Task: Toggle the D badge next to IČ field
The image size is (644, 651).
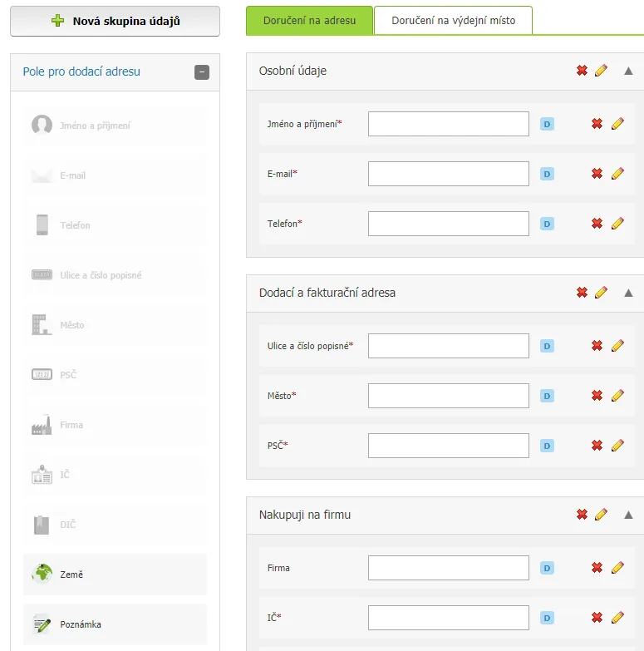Action: click(547, 618)
